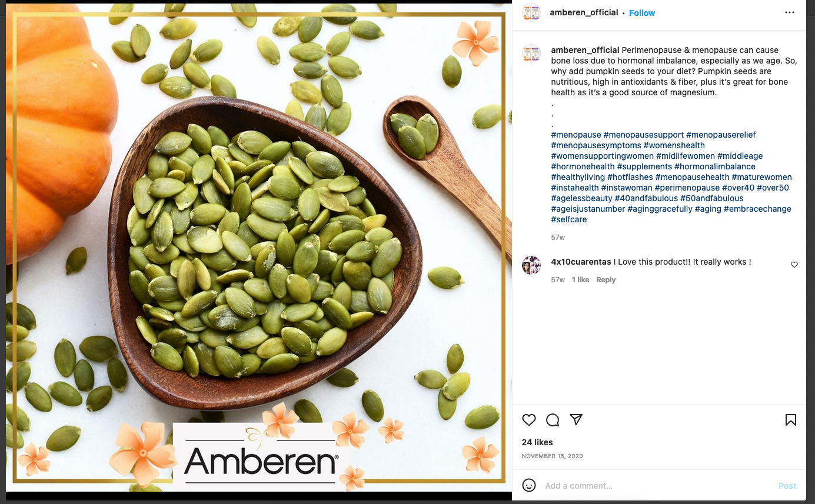Follow amberen_official account
The height and width of the screenshot is (504, 815).
pos(642,13)
